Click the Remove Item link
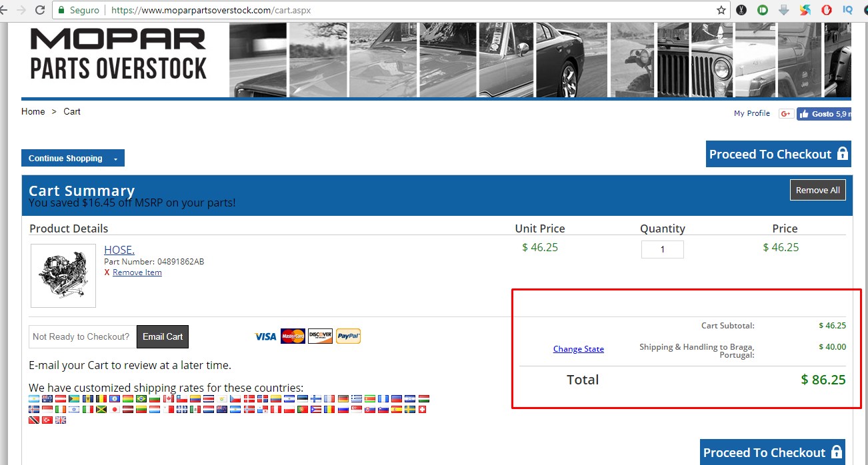 (x=137, y=272)
